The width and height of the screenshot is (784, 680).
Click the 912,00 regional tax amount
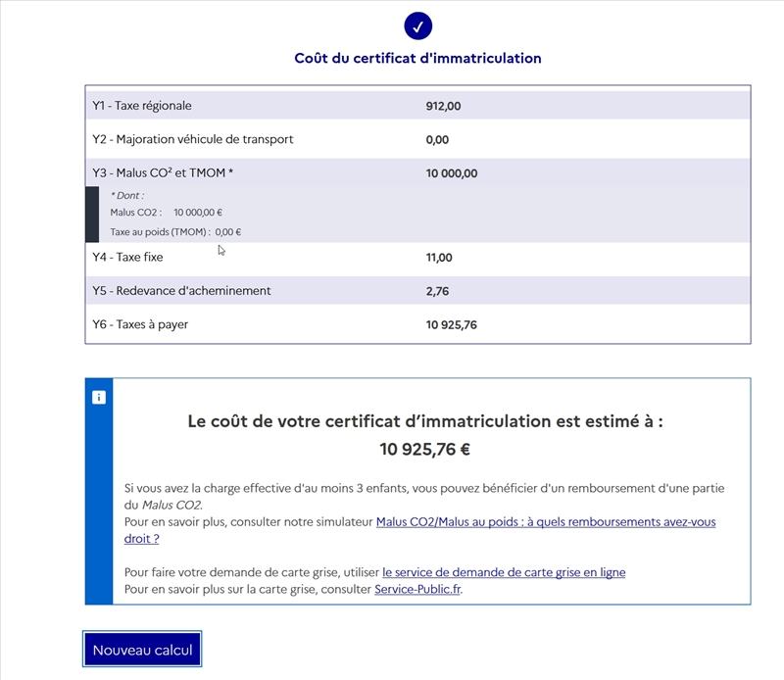(x=441, y=105)
